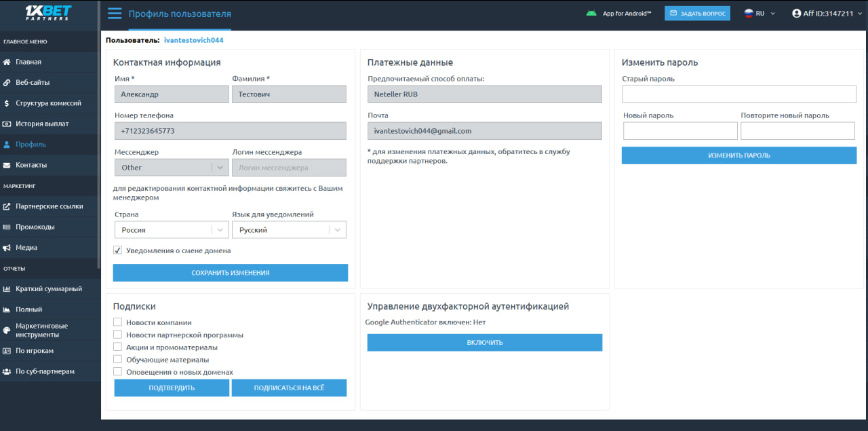The width and height of the screenshot is (868, 431).
Task: Click the hamburger menu icon in header
Action: 115,14
